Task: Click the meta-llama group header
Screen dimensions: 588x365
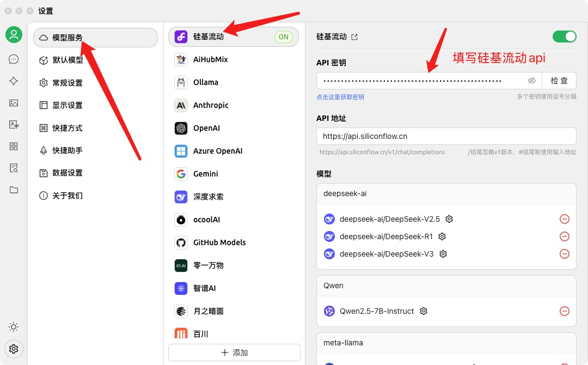Action: click(x=446, y=343)
